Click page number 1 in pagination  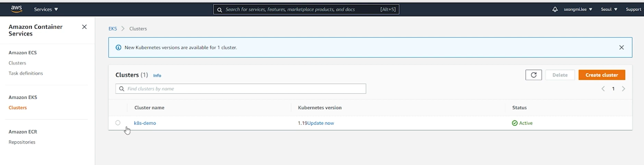(613, 89)
